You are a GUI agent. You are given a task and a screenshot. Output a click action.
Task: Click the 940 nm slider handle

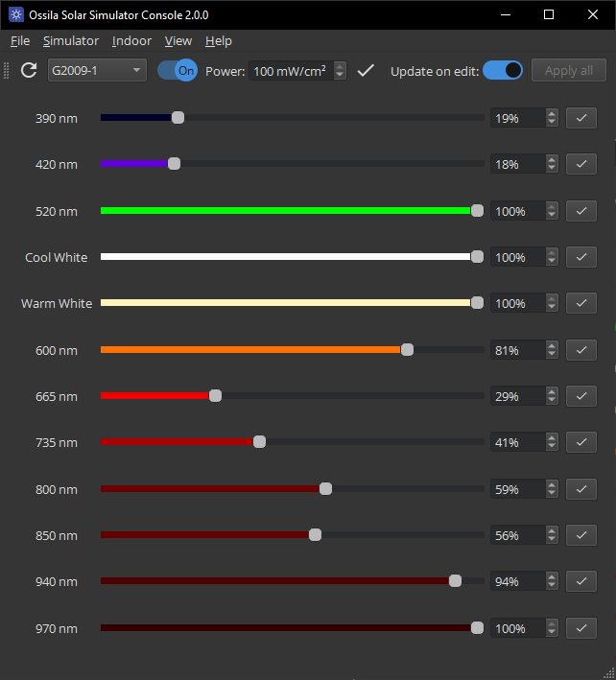pyautogui.click(x=455, y=580)
